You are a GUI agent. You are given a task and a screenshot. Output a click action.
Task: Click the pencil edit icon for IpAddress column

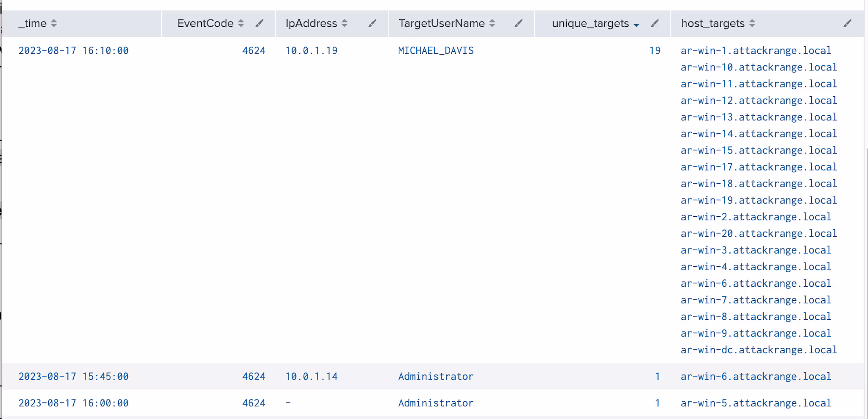[x=372, y=23]
